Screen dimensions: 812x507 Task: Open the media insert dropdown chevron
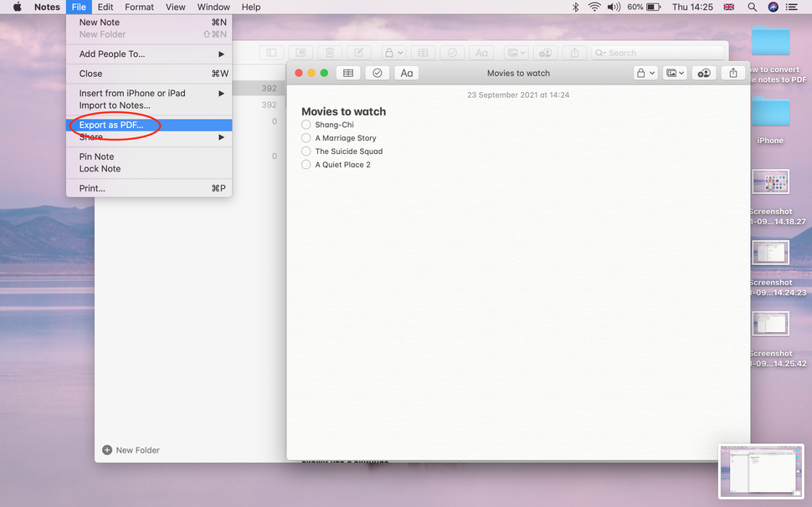coord(680,73)
